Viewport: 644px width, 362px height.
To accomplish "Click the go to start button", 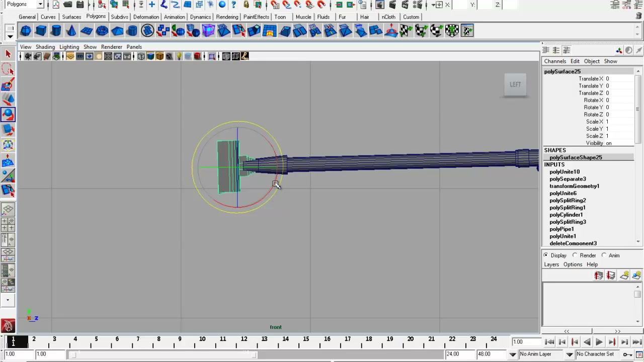I will coord(549,342).
